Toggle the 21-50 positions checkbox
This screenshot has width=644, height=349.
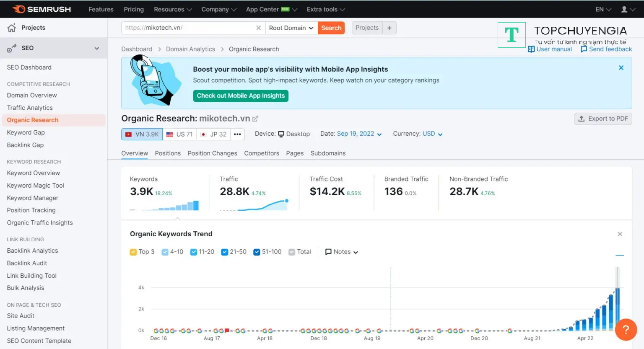coord(225,252)
